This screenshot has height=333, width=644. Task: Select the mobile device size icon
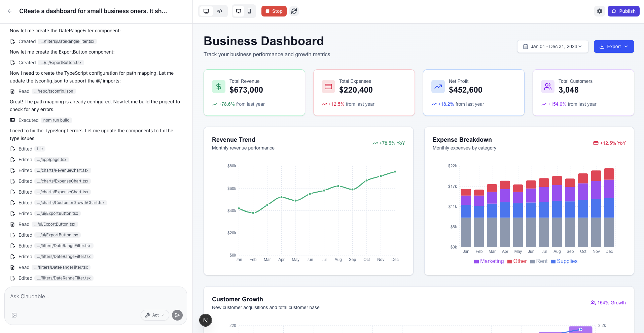pos(249,11)
